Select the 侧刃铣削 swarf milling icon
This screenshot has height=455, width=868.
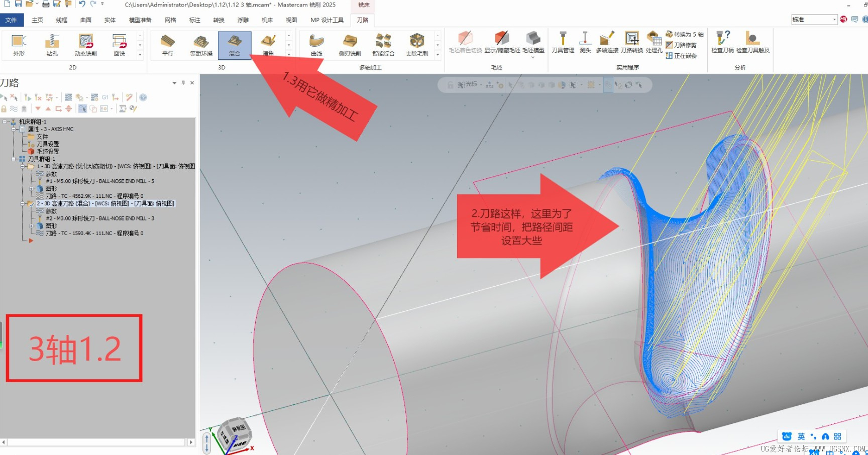pos(350,45)
